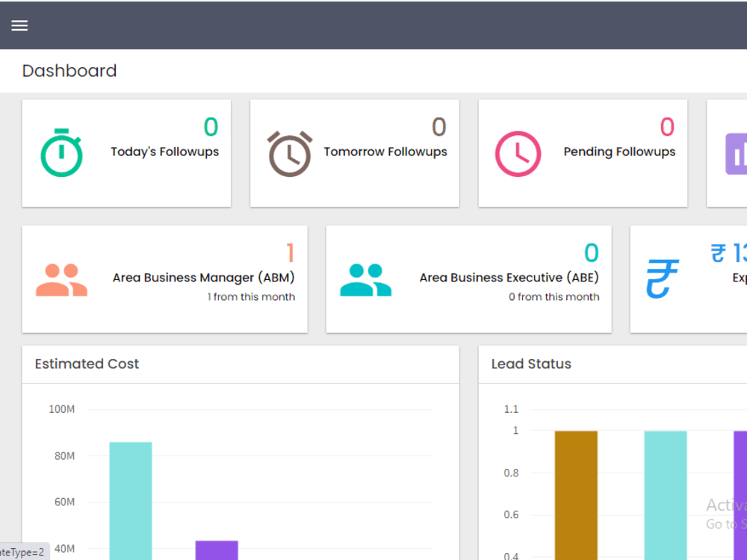Select the Lead Status panel title
This screenshot has width=747, height=560.
(532, 364)
